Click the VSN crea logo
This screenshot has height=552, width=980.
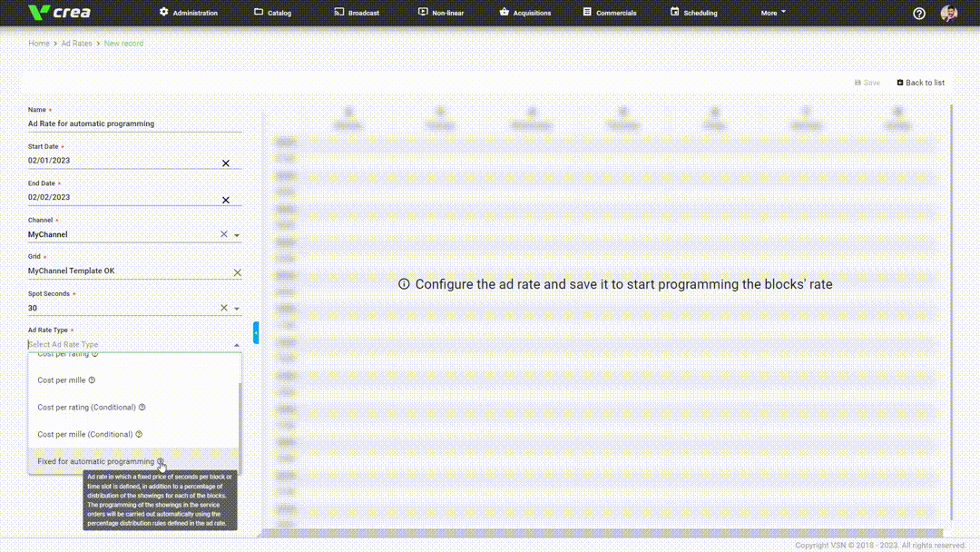tap(59, 12)
